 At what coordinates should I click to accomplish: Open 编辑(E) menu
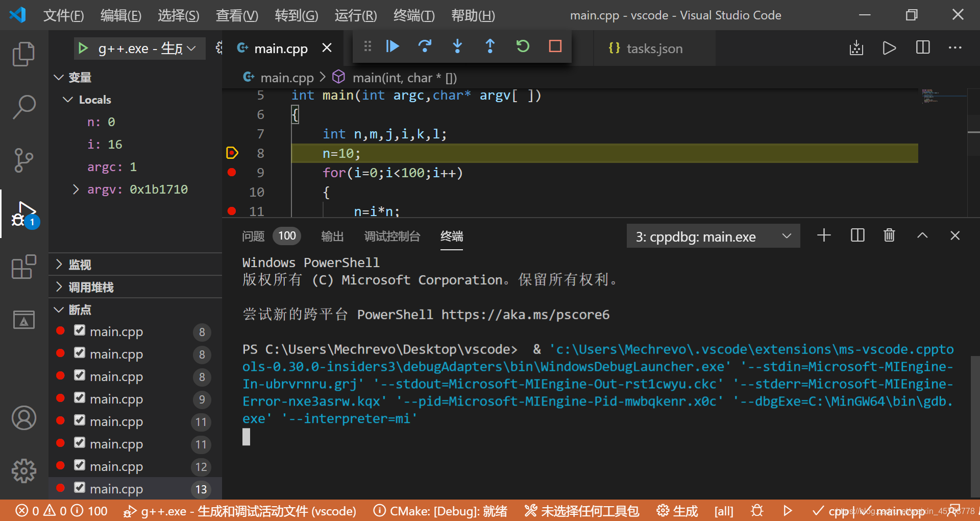pos(121,15)
